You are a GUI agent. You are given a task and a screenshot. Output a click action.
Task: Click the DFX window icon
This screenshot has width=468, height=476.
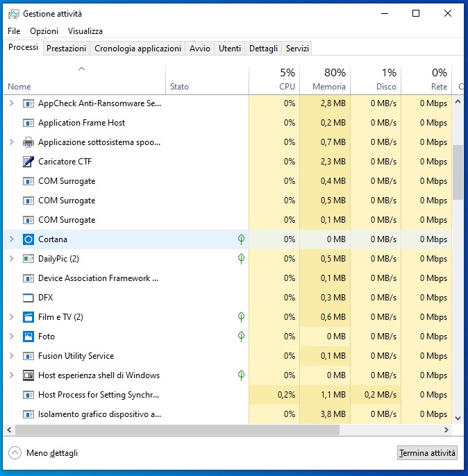click(28, 298)
